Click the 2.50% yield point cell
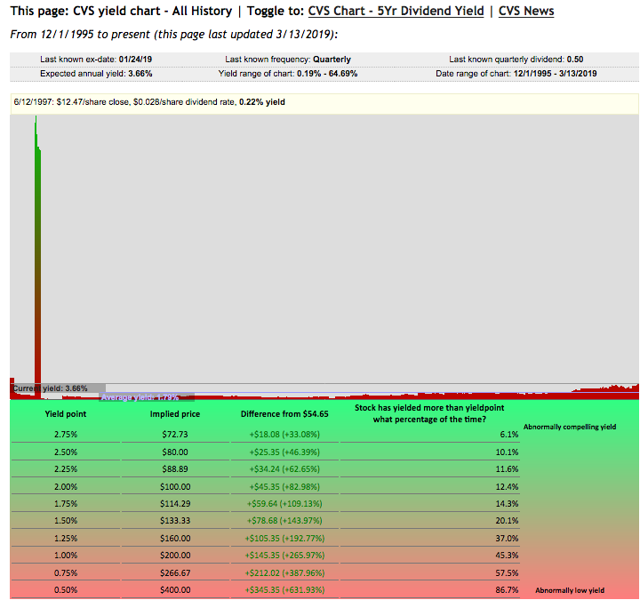Screen dimensions: 640x600 (x=65, y=452)
